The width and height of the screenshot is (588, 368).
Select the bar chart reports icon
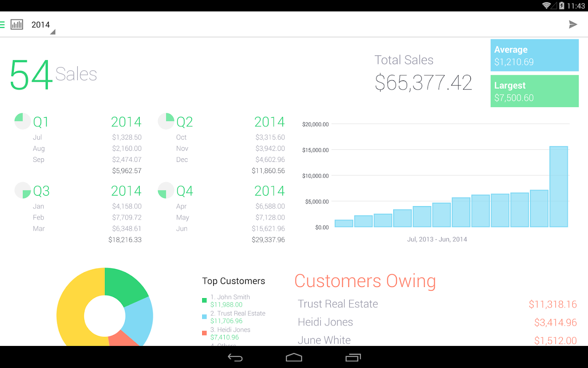pos(17,24)
